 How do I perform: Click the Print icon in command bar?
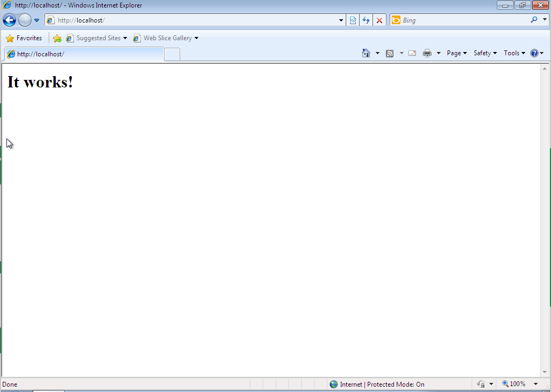pyautogui.click(x=427, y=53)
